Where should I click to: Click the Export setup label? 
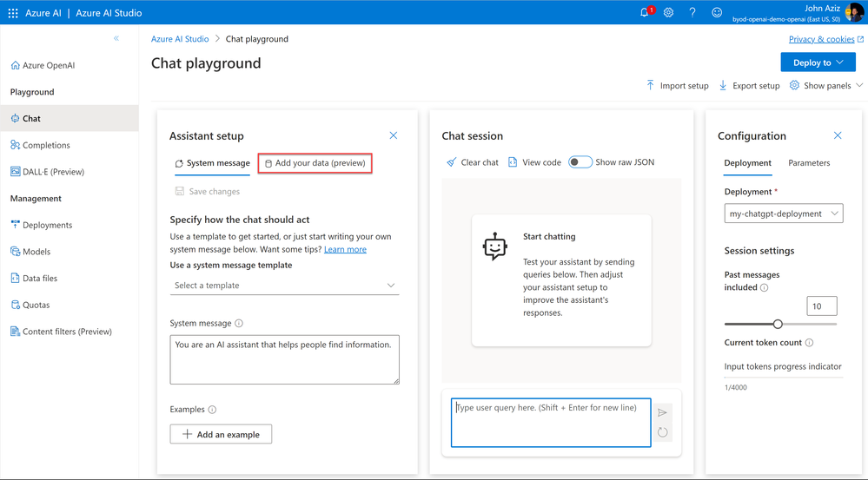click(x=756, y=86)
